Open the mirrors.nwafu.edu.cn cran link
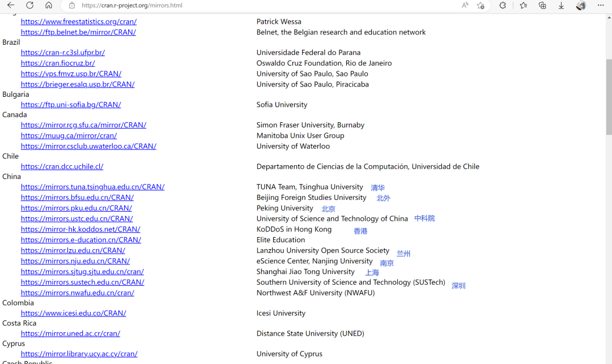The height and width of the screenshot is (364, 612). point(77,293)
